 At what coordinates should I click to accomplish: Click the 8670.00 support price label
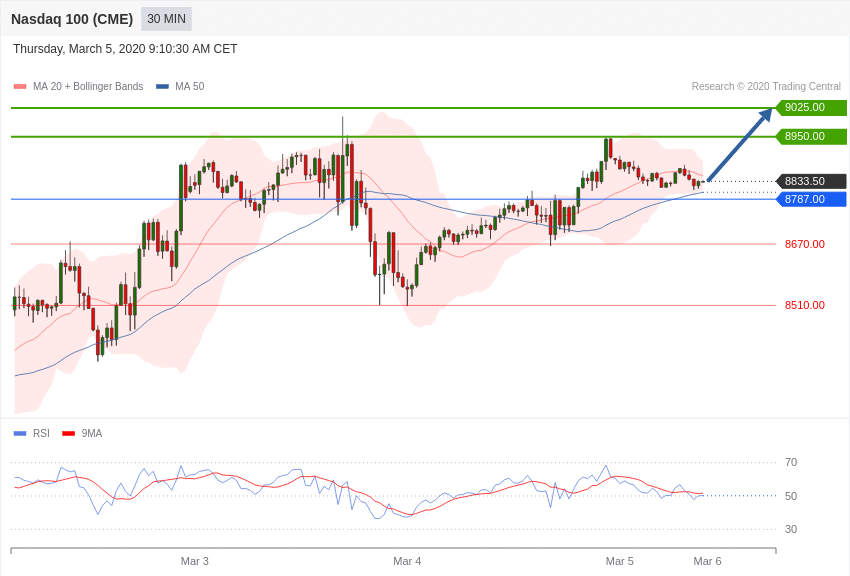[805, 244]
